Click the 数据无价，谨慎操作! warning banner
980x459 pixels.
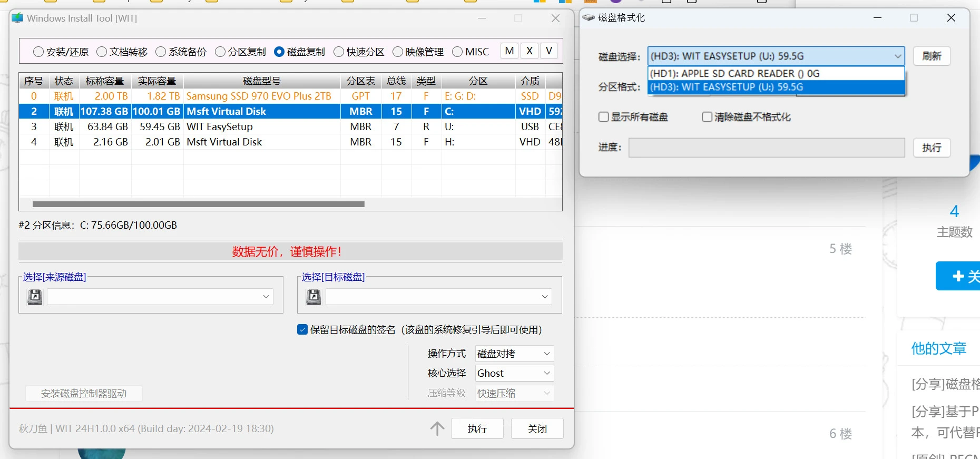[x=290, y=251]
